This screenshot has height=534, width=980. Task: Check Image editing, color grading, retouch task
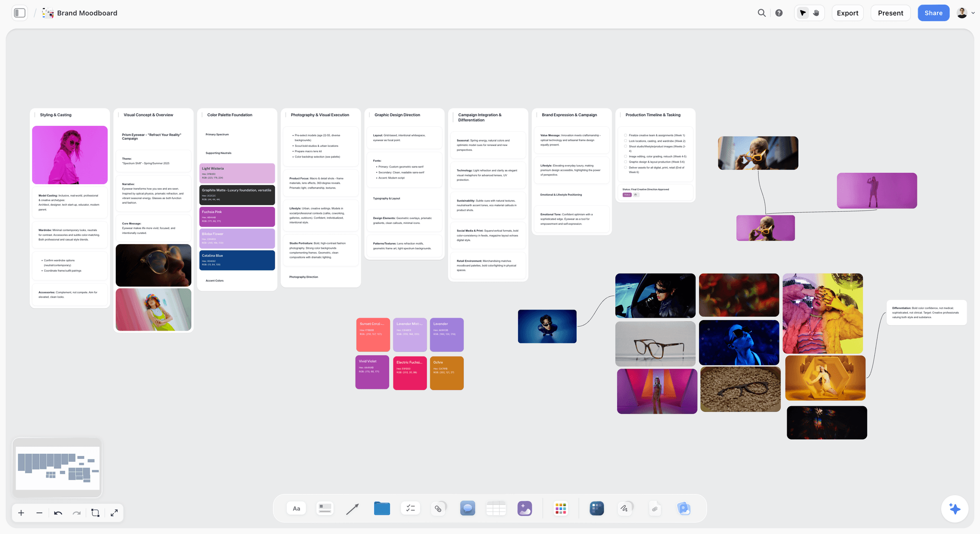625,156
